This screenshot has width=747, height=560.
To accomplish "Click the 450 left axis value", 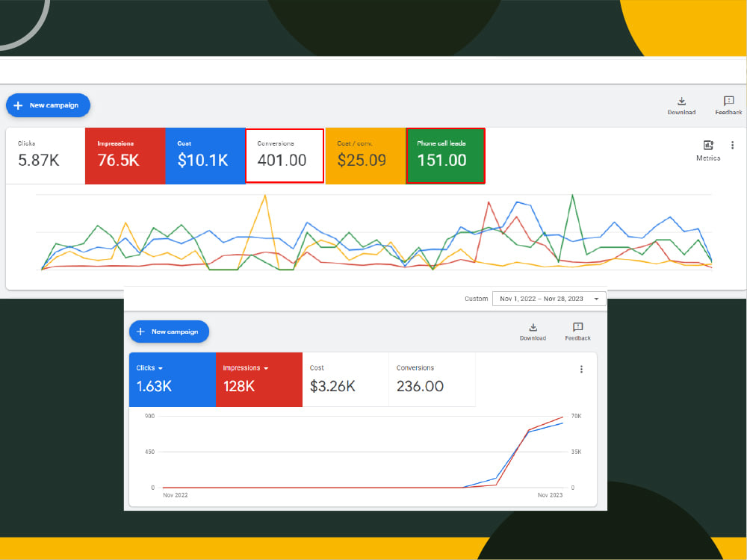I will (x=149, y=452).
